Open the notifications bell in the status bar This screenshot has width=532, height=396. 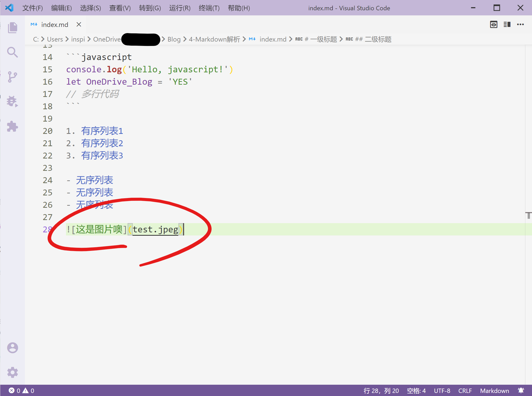521,391
